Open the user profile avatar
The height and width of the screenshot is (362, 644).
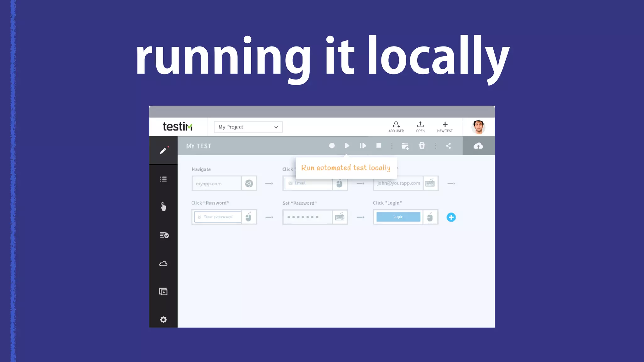[x=478, y=127]
